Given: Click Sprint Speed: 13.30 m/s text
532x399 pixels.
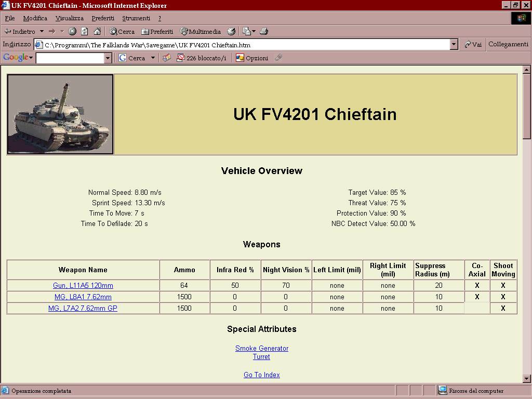Looking at the screenshot, I should (x=128, y=203).
